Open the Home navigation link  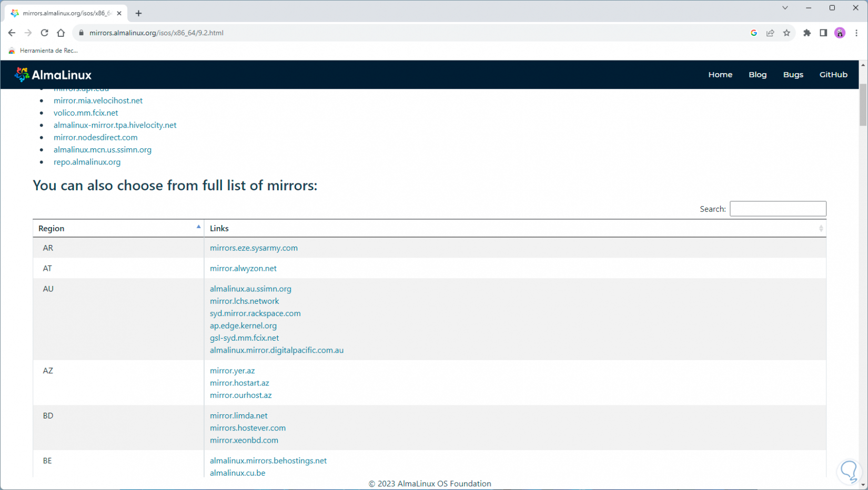pos(720,75)
